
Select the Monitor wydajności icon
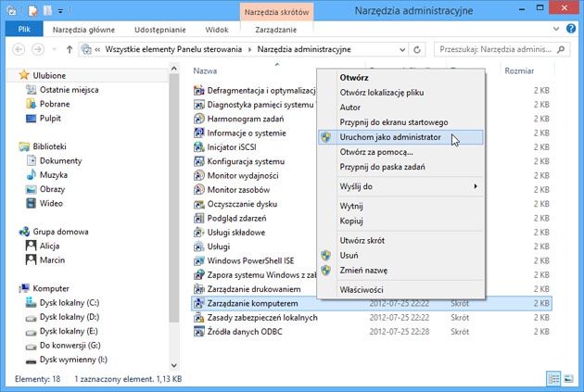click(199, 175)
